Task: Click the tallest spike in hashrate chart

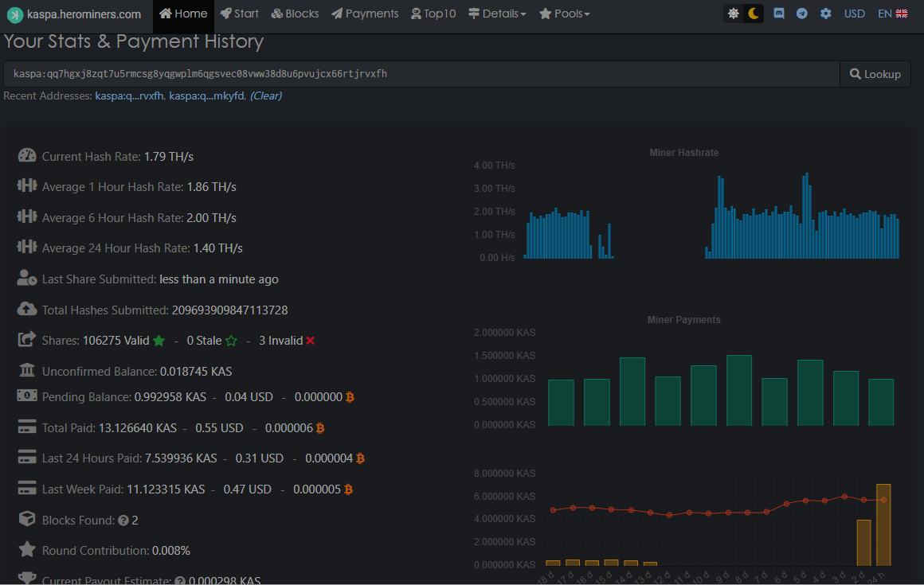Action: (806, 216)
